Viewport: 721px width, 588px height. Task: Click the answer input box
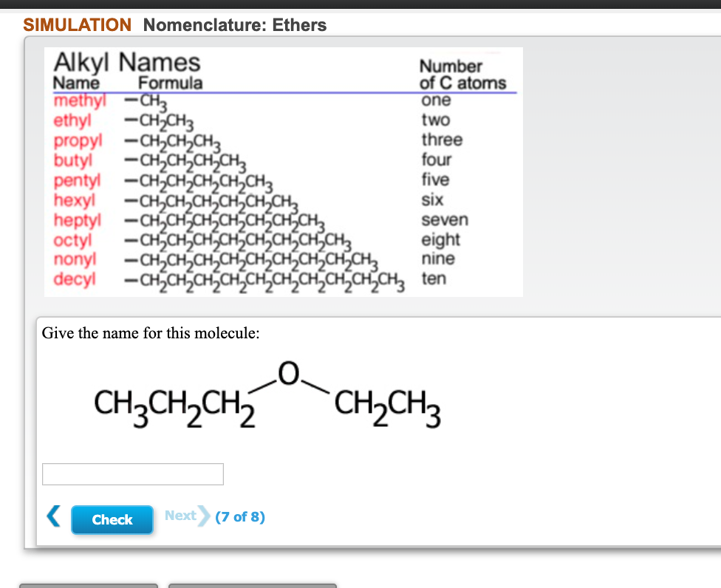(x=133, y=474)
